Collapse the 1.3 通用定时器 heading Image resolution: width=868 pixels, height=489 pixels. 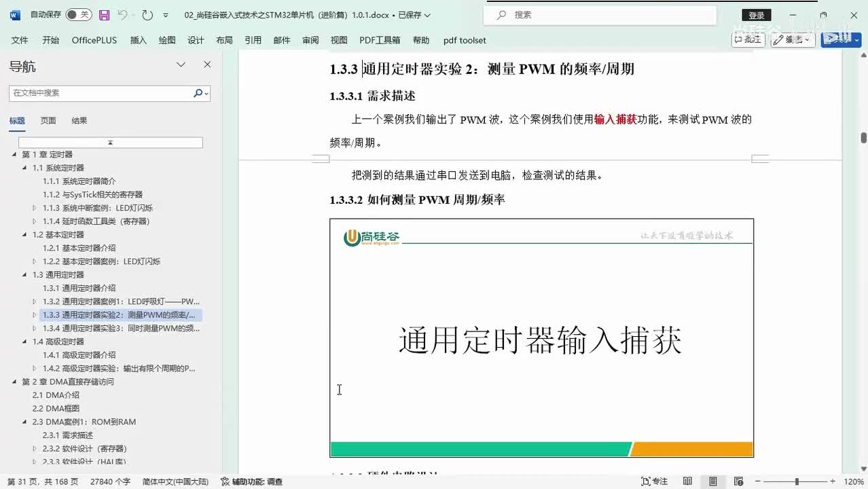coord(25,275)
